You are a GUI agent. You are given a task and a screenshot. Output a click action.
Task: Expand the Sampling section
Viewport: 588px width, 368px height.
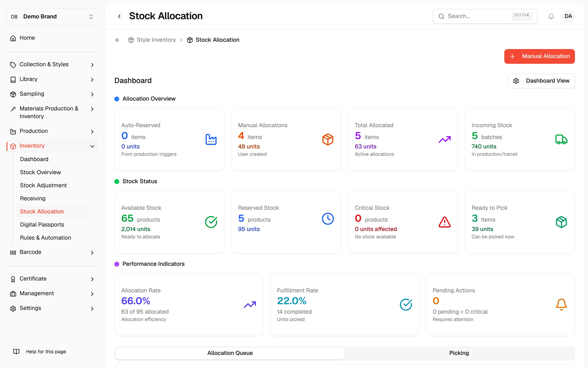pyautogui.click(x=52, y=94)
